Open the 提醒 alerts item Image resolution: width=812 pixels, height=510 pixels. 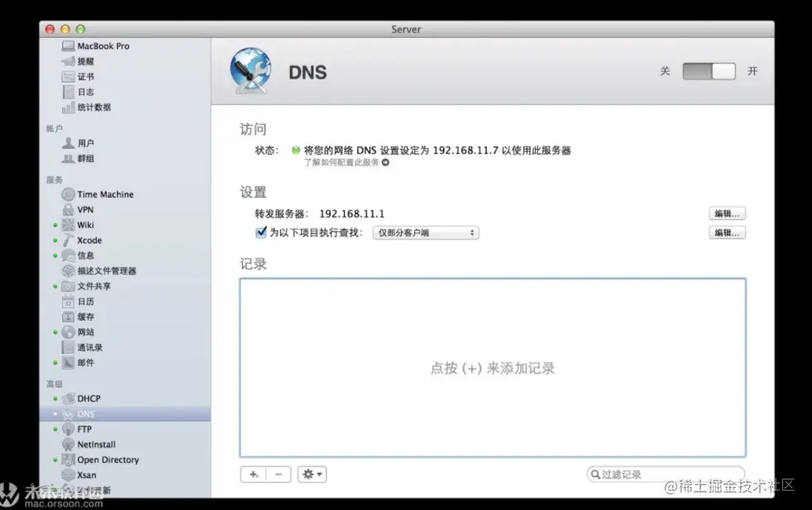79,62
